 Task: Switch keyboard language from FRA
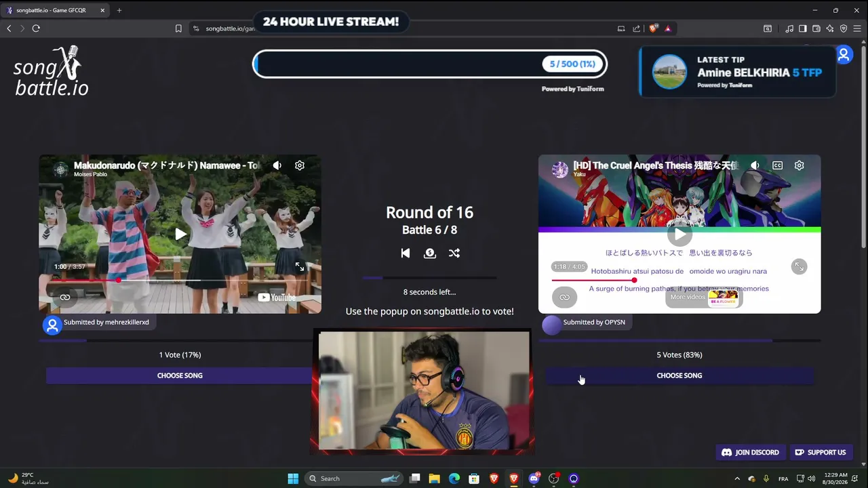point(783,479)
